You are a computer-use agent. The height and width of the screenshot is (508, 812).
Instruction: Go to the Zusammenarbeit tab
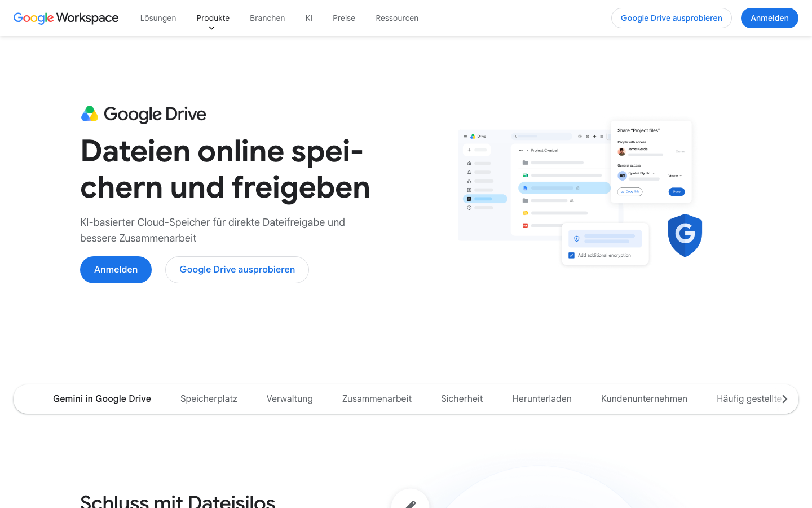click(x=377, y=399)
